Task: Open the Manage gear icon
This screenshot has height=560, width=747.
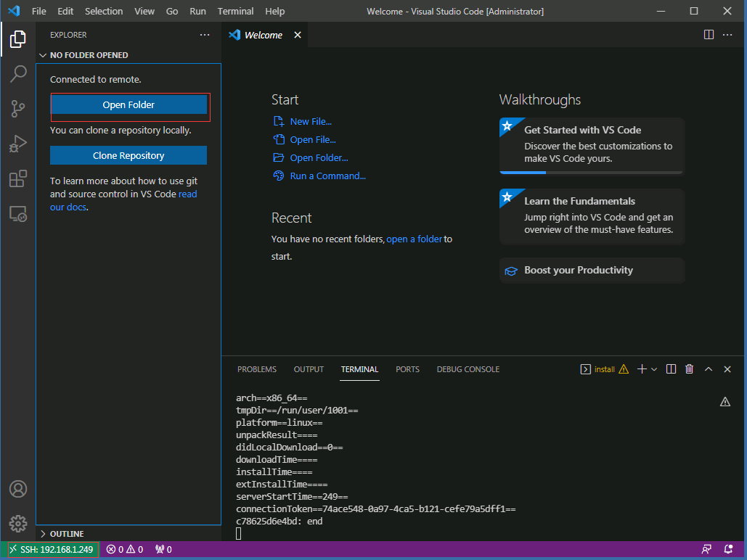Action: (17, 524)
